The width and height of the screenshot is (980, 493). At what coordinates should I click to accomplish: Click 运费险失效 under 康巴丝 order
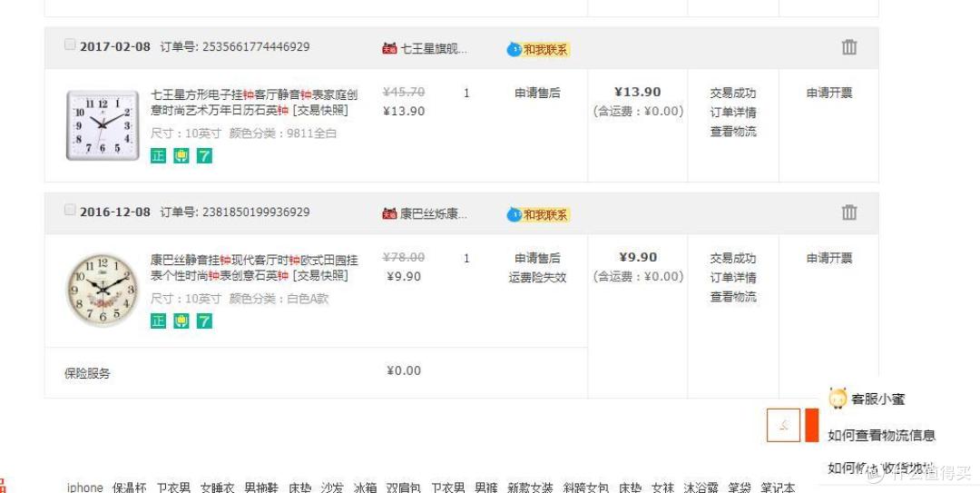click(537, 277)
